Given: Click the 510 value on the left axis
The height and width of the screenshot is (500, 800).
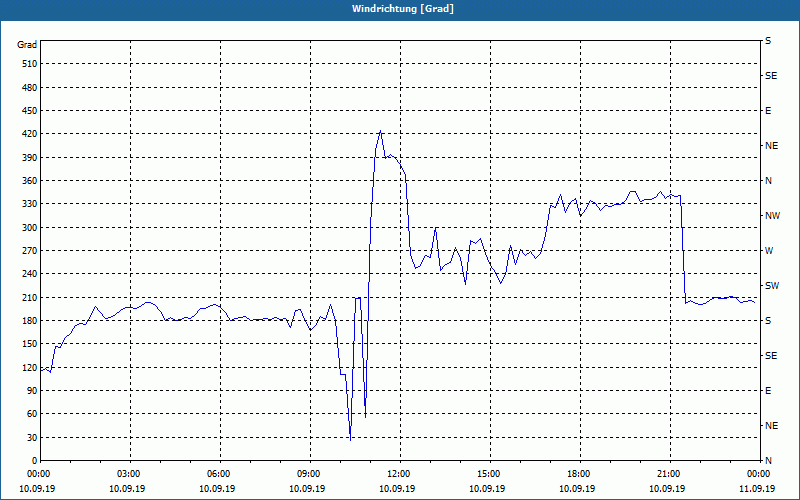Looking at the screenshot, I should tap(30, 64).
